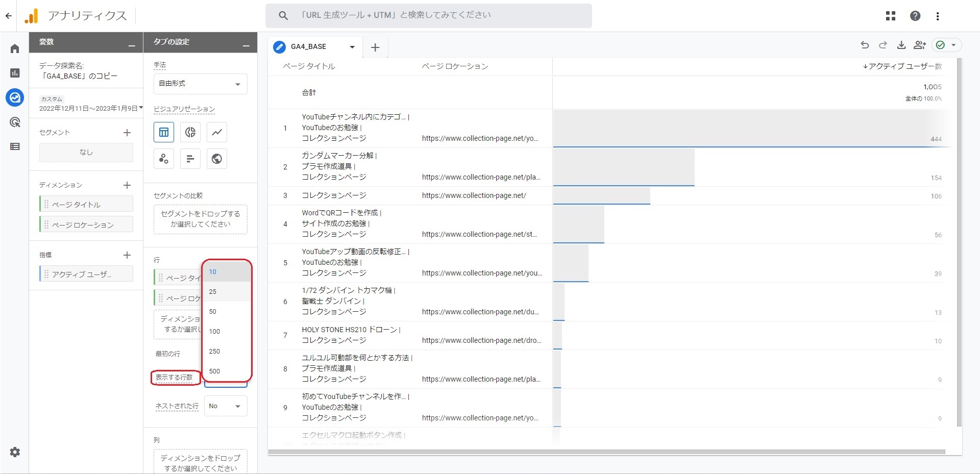Select the donut chart visualization
The image size is (980, 474).
click(190, 132)
